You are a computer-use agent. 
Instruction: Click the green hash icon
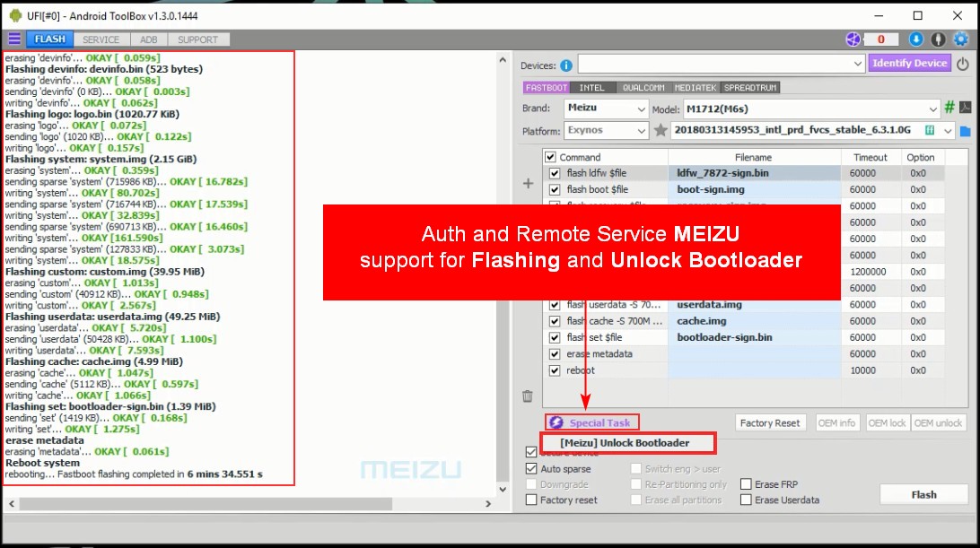(949, 108)
